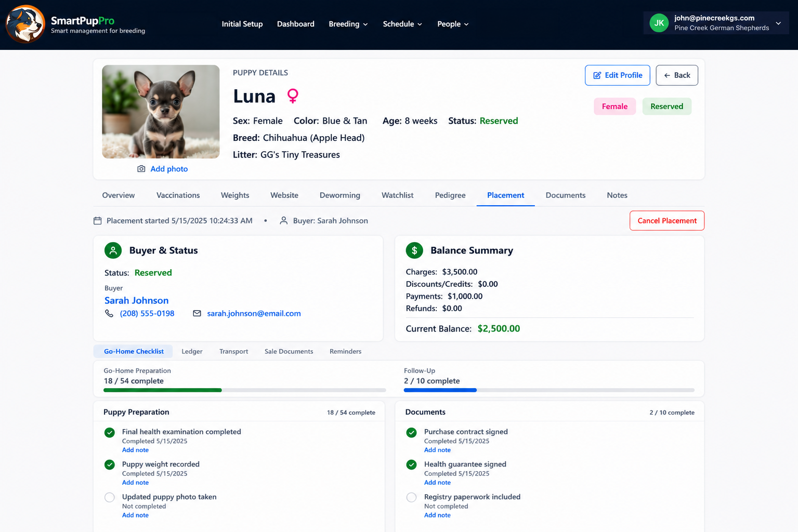Add note under Purchase contract signed
The width and height of the screenshot is (798, 532).
click(x=437, y=450)
